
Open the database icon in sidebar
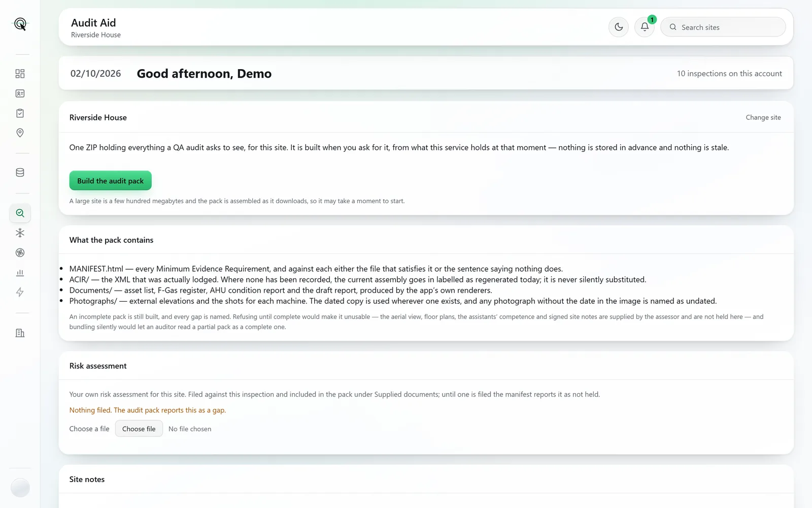click(x=20, y=173)
